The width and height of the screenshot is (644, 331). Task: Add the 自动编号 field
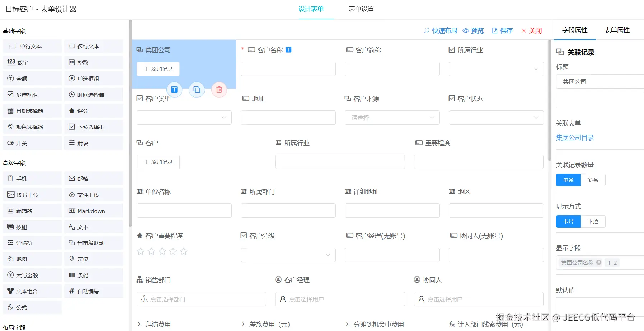[x=94, y=291]
